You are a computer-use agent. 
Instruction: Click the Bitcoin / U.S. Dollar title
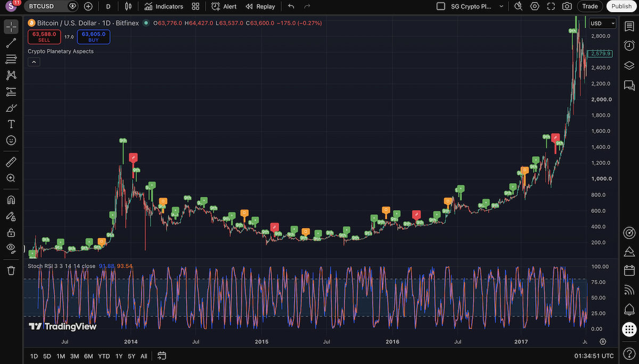(x=88, y=23)
